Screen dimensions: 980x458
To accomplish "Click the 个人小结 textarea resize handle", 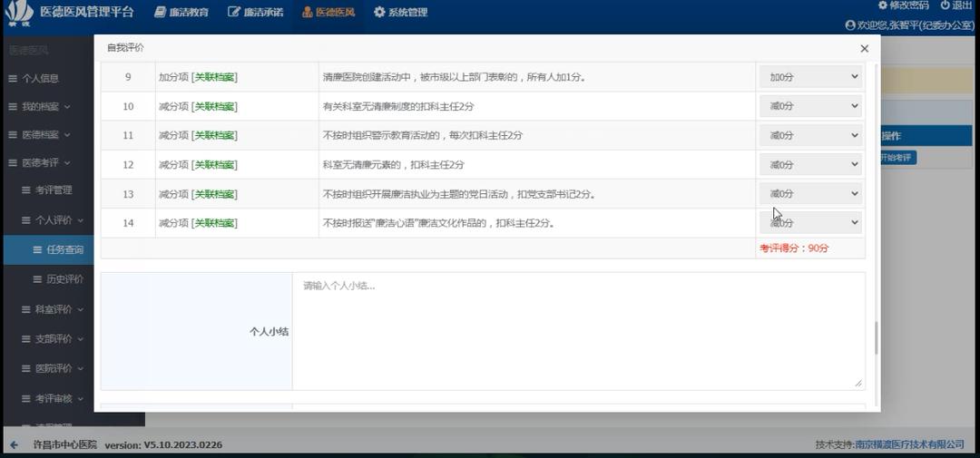I will 858,383.
